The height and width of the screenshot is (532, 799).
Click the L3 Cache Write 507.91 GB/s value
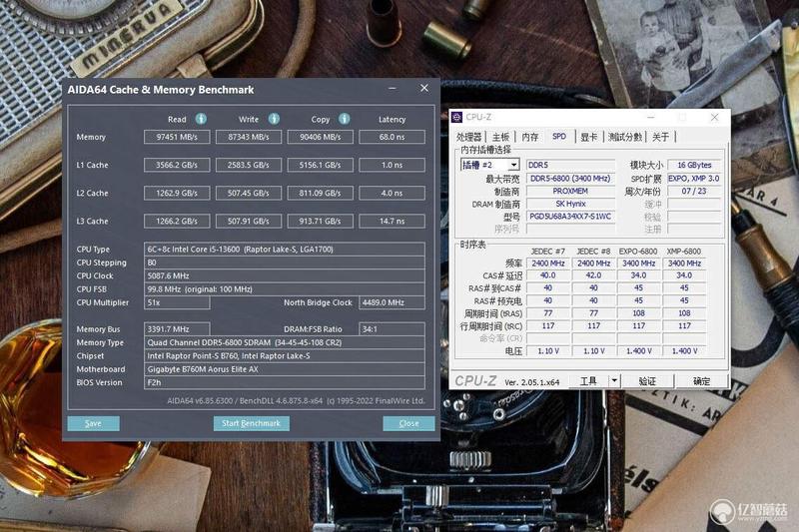[249, 221]
